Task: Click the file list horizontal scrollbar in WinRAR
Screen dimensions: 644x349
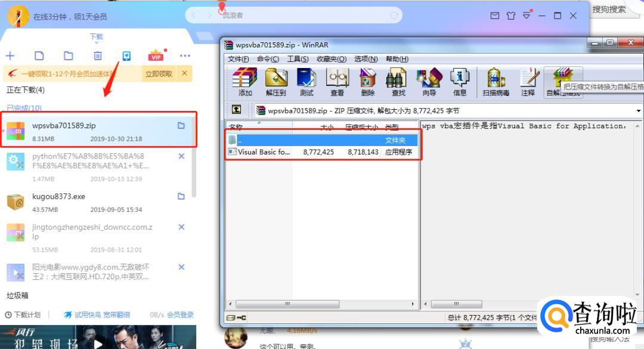Action: [287, 304]
